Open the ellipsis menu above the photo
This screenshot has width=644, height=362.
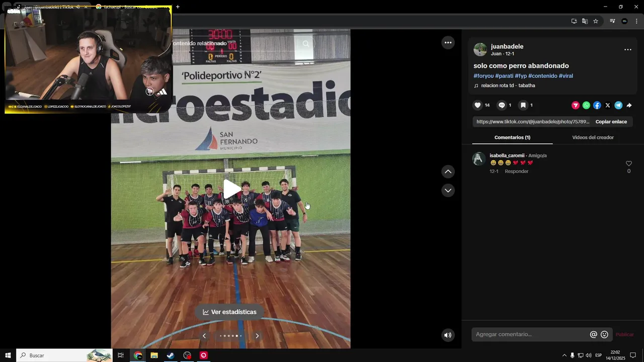click(x=448, y=43)
